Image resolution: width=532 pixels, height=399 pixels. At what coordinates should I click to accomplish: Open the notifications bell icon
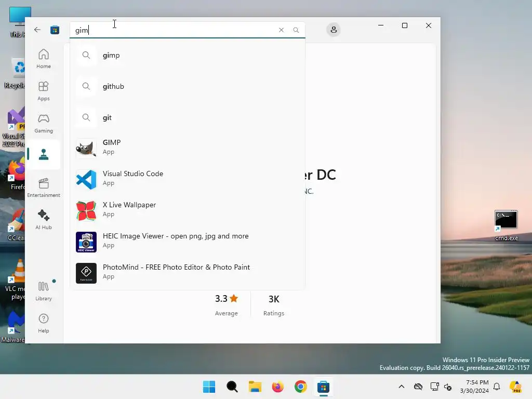tap(497, 387)
